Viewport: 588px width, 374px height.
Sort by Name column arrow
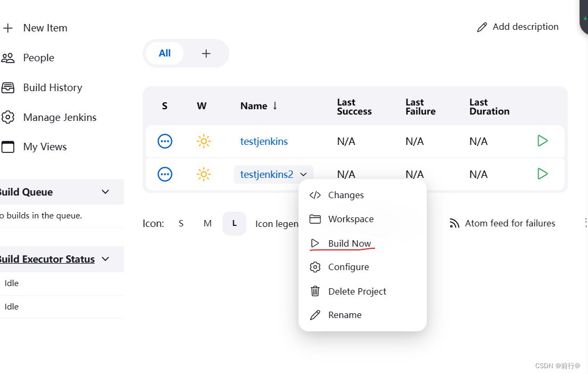click(x=275, y=106)
